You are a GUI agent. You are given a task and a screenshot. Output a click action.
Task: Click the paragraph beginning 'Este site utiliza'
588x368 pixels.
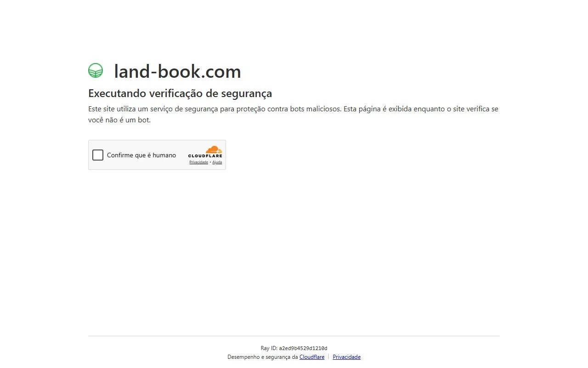click(x=293, y=115)
